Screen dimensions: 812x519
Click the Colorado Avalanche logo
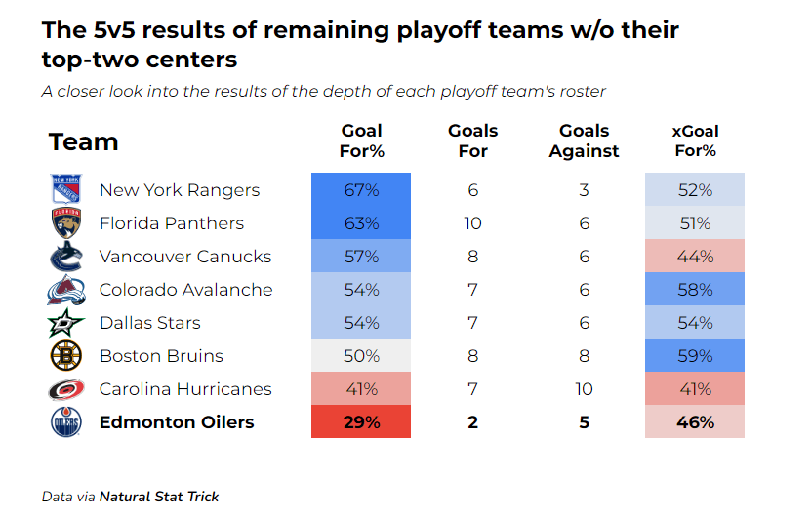65,290
